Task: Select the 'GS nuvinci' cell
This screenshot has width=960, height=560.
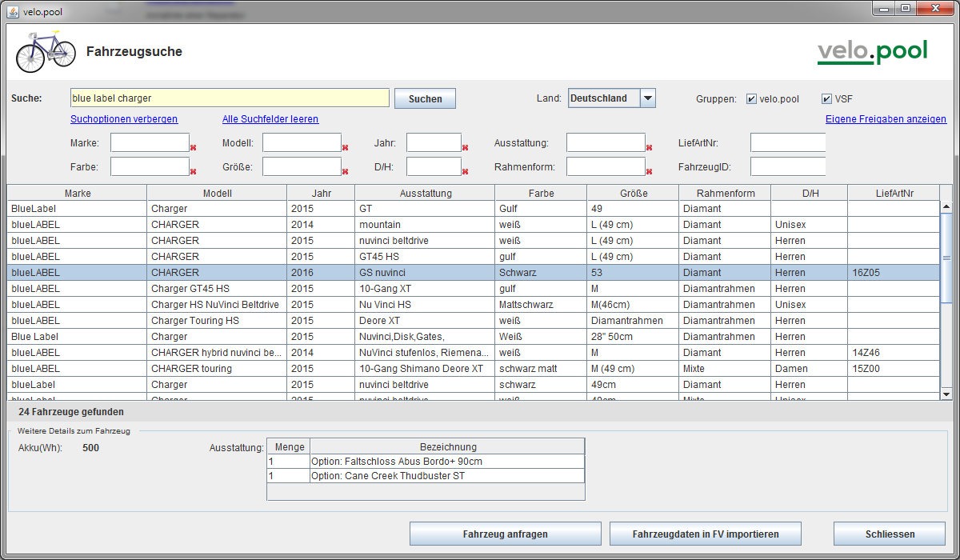Action: point(425,273)
